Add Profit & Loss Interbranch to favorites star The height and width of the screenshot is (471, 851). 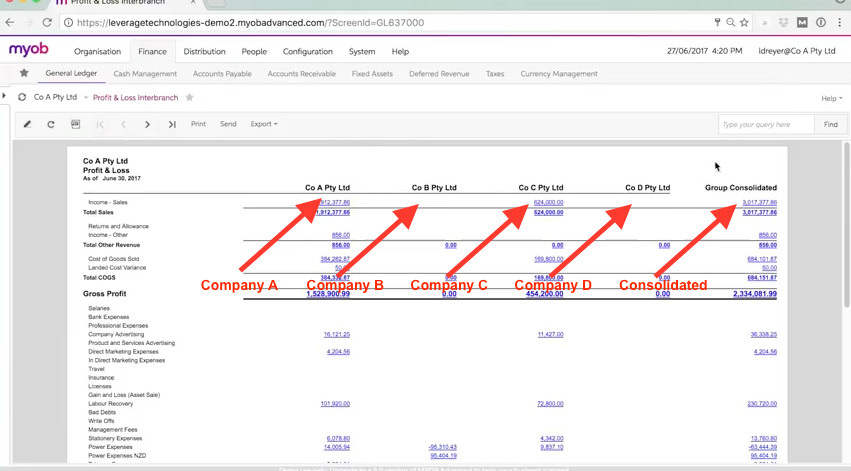189,97
